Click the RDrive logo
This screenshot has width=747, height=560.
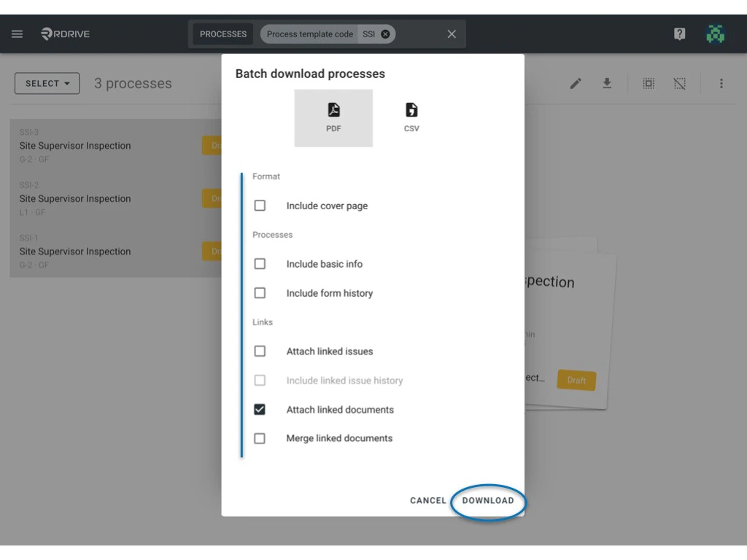coord(65,34)
